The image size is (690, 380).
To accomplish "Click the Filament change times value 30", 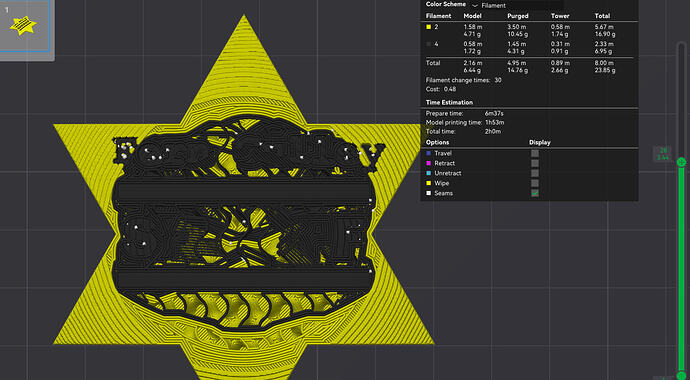I will click(498, 80).
